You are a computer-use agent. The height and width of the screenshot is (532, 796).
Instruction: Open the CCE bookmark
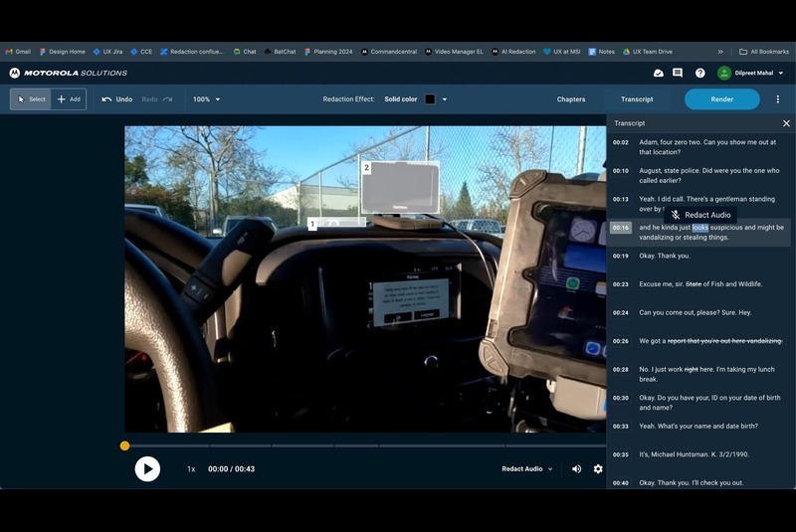point(141,52)
